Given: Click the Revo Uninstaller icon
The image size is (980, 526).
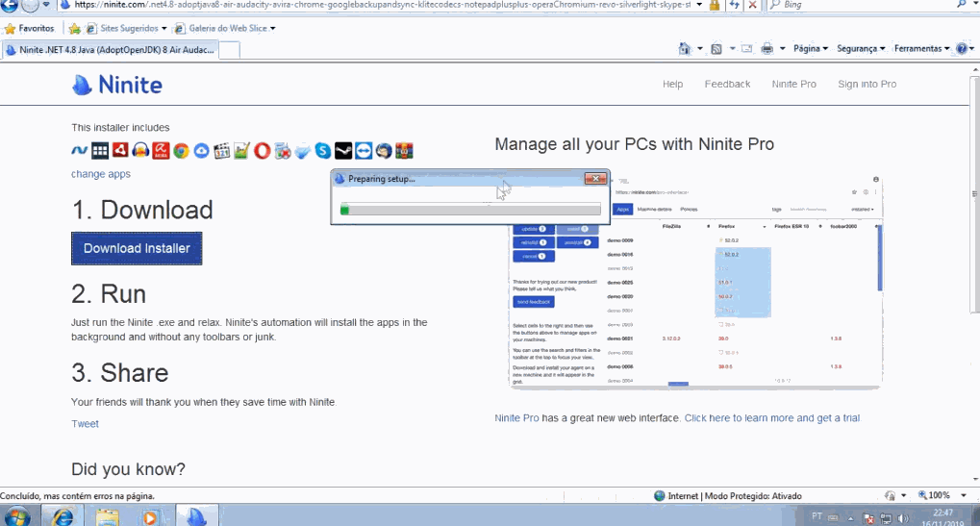Looking at the screenshot, I should click(283, 151).
